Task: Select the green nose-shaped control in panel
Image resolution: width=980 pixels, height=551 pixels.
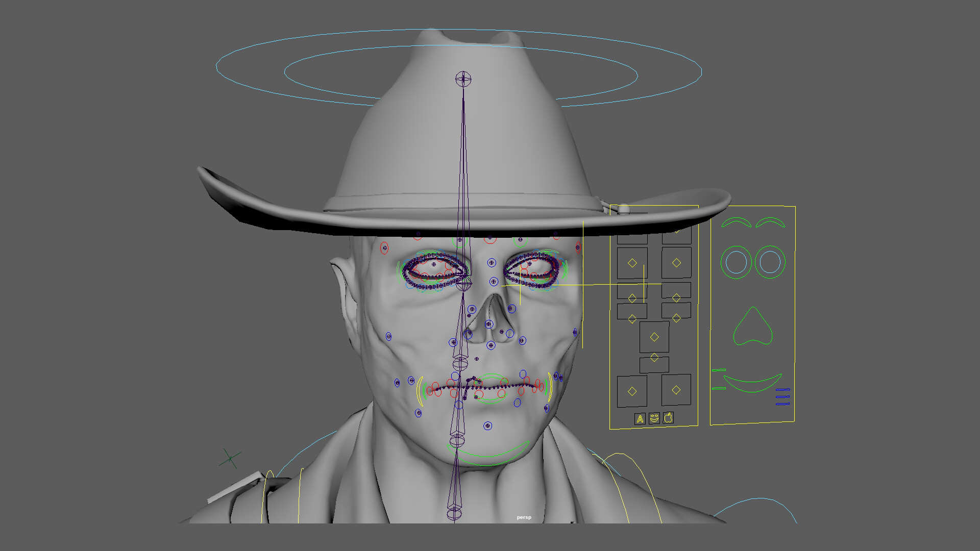Action: pos(752,327)
